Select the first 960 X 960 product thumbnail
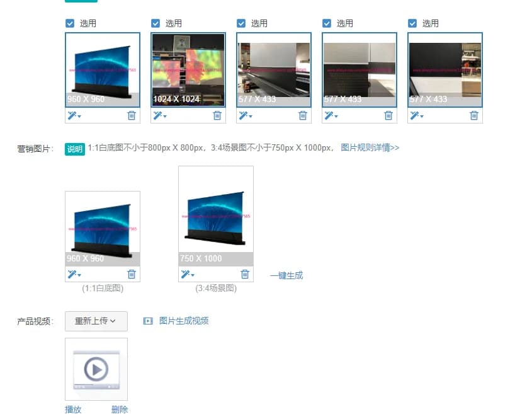This screenshot has width=532, height=419. click(103, 70)
